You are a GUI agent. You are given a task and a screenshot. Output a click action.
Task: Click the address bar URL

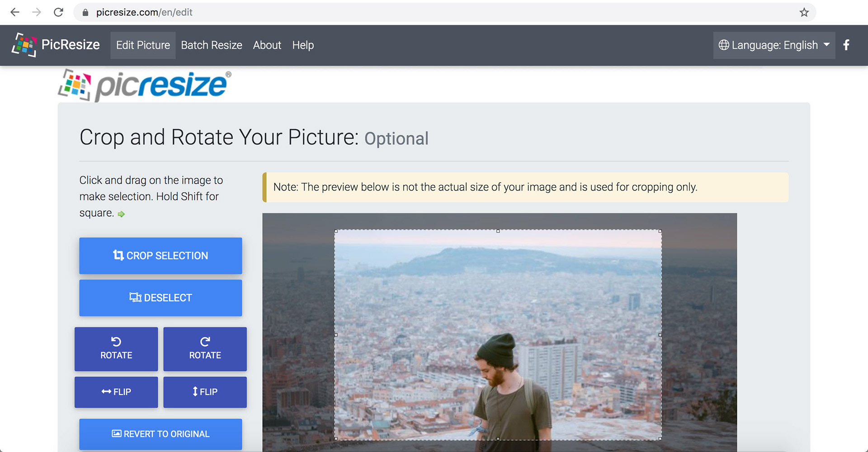point(144,12)
